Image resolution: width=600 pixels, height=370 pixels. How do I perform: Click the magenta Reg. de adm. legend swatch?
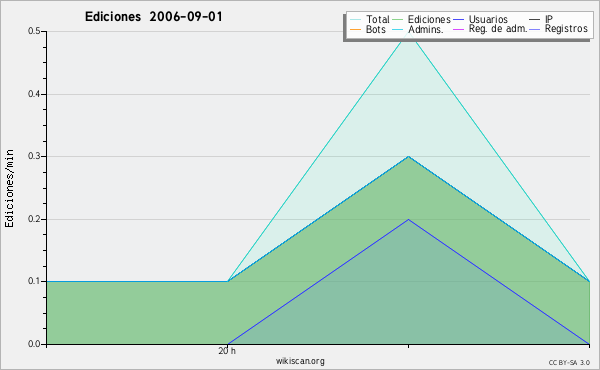click(x=458, y=29)
